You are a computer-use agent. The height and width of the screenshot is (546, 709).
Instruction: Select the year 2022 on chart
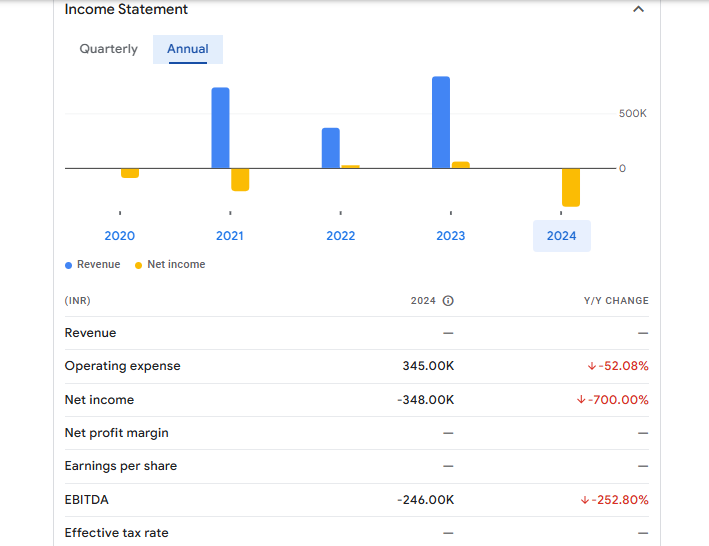coord(341,236)
